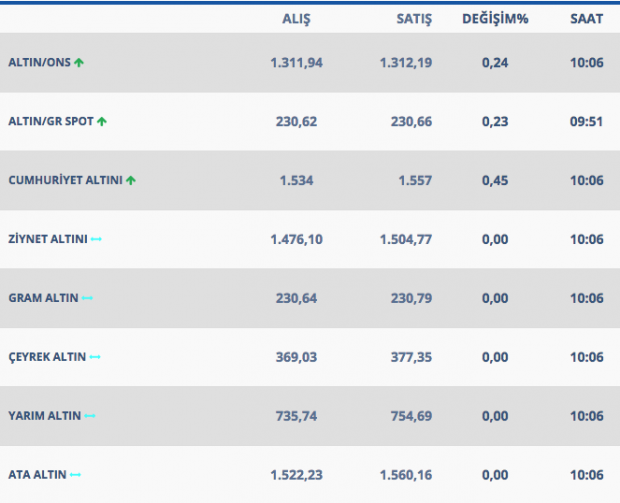Click the SAAT column header
The width and height of the screenshot is (620, 503).
point(586,19)
